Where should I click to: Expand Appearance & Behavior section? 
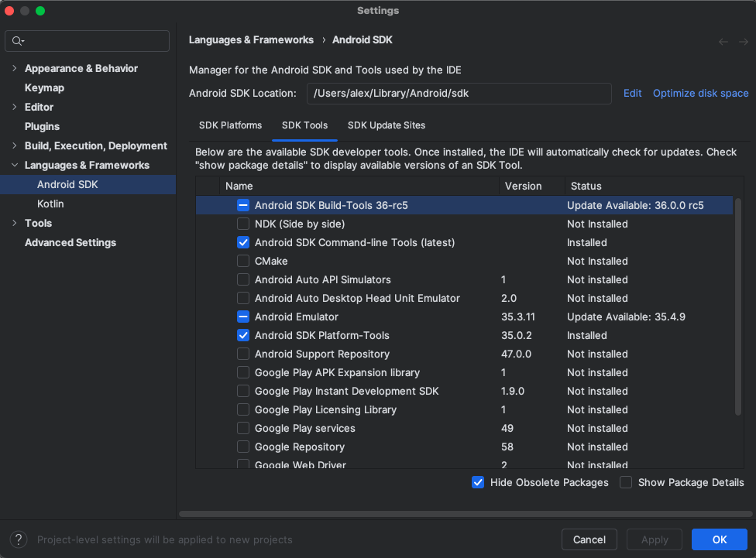15,68
